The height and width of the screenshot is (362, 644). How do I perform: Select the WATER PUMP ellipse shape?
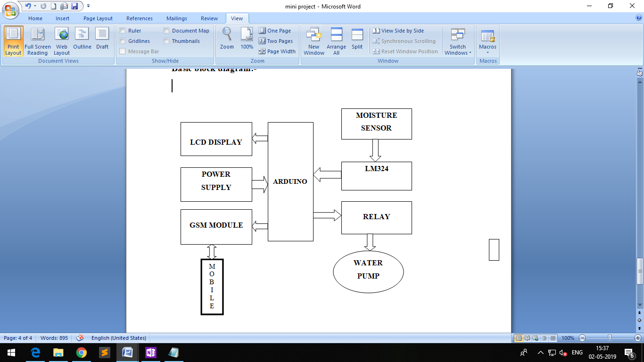point(368,272)
